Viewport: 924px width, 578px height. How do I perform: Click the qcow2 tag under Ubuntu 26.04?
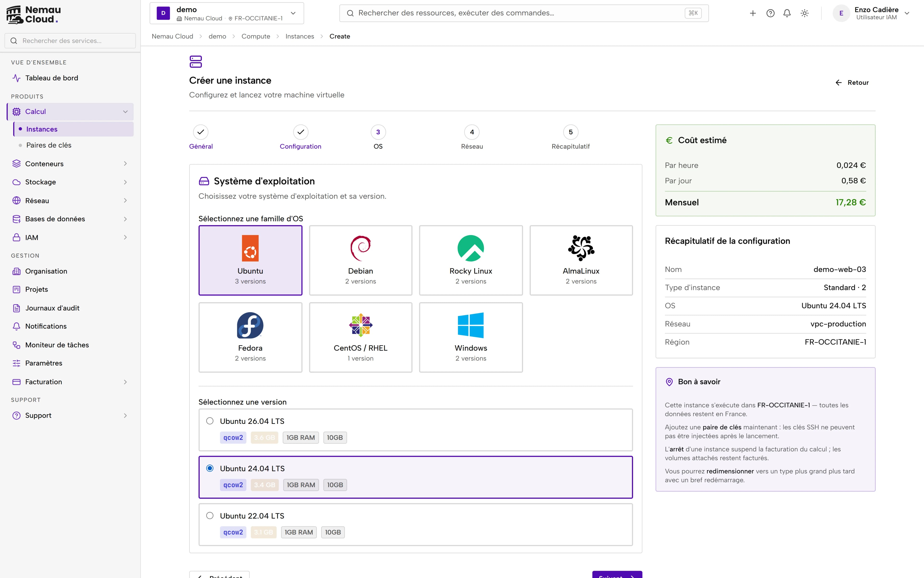click(233, 438)
